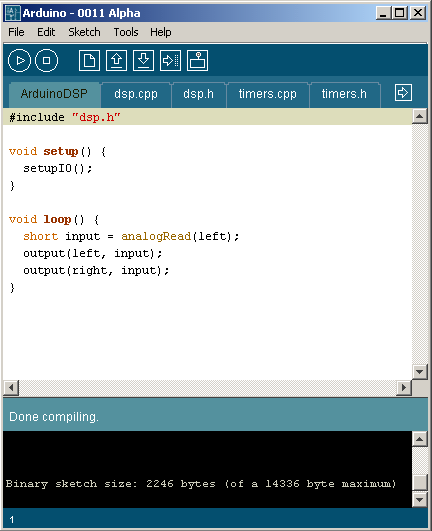Screen dimensions: 432x531
Task: Open the Edit menu
Action: click(x=46, y=32)
